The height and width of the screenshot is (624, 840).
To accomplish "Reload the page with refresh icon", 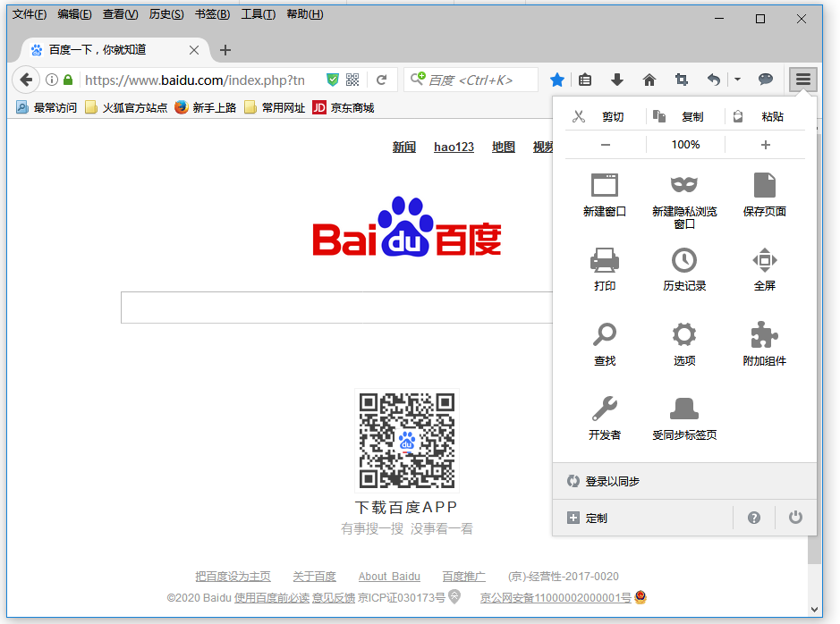I will [381, 80].
